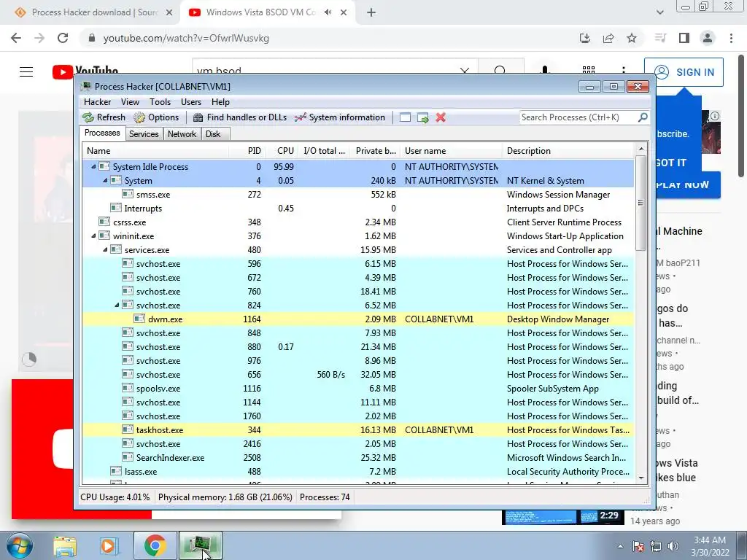The width and height of the screenshot is (747, 560).
Task: Click YouTube SIGN IN button
Action: click(x=684, y=72)
